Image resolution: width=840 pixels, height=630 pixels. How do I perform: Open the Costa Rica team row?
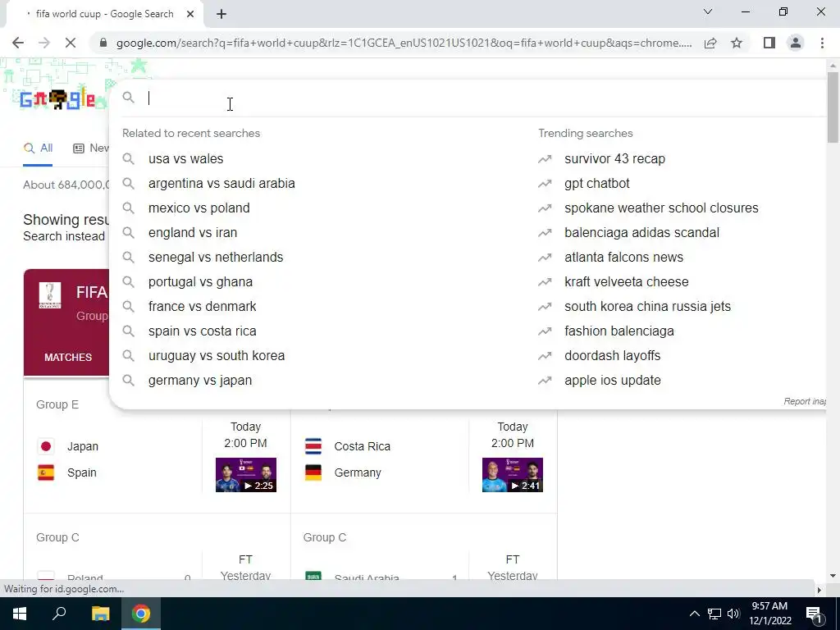point(348,446)
